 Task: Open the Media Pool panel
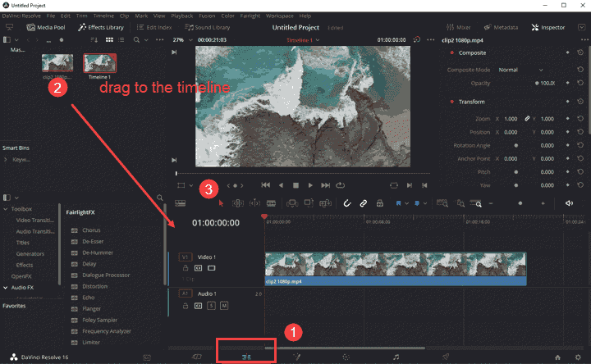(46, 28)
